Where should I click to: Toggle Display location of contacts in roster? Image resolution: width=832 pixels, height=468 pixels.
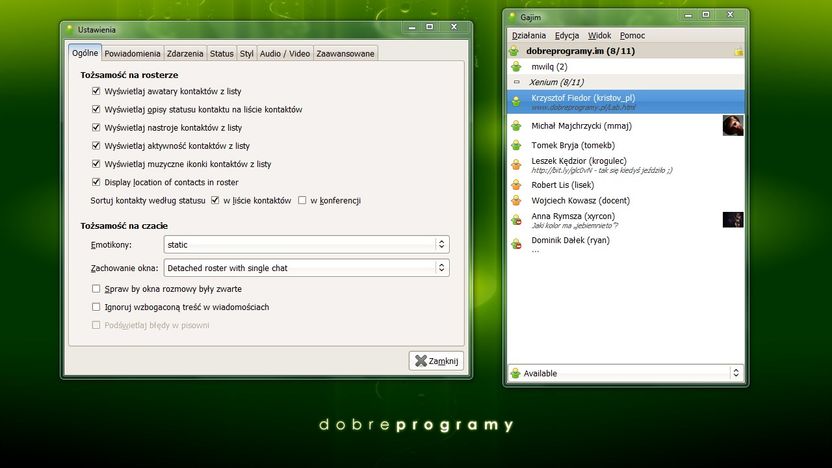(x=96, y=182)
